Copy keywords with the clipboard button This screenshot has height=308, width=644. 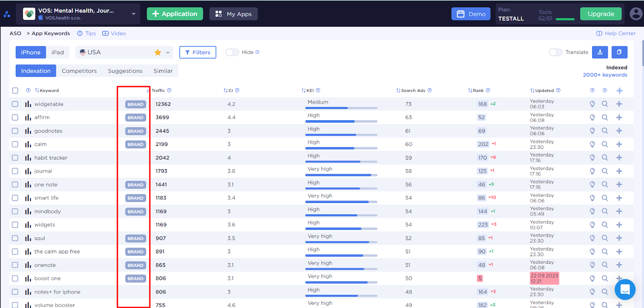pyautogui.click(x=619, y=52)
